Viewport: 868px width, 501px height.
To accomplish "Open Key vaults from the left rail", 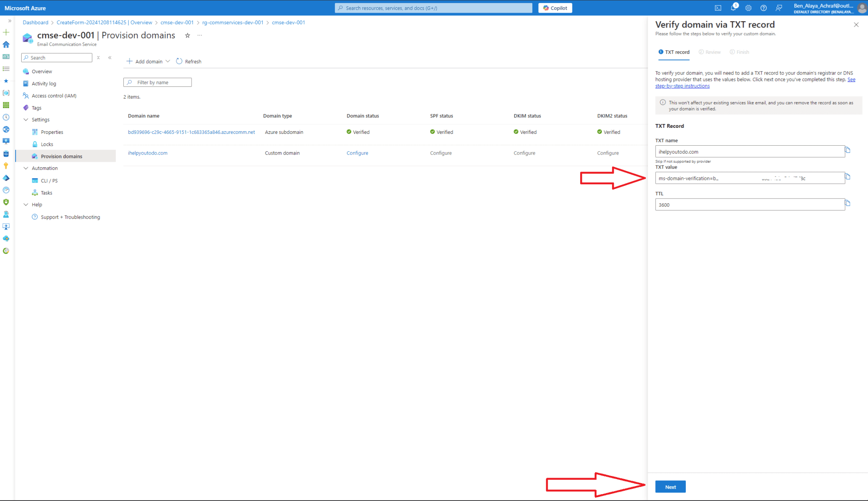I will (6, 165).
